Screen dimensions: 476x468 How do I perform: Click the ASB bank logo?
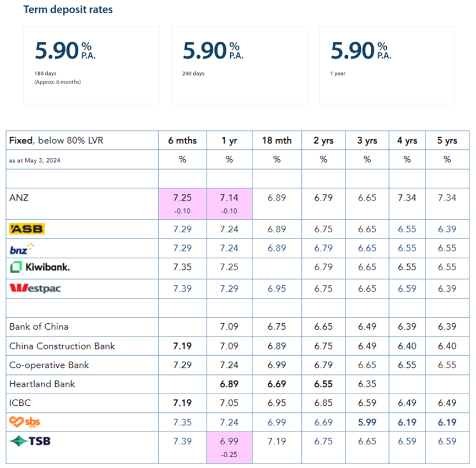coord(27,228)
